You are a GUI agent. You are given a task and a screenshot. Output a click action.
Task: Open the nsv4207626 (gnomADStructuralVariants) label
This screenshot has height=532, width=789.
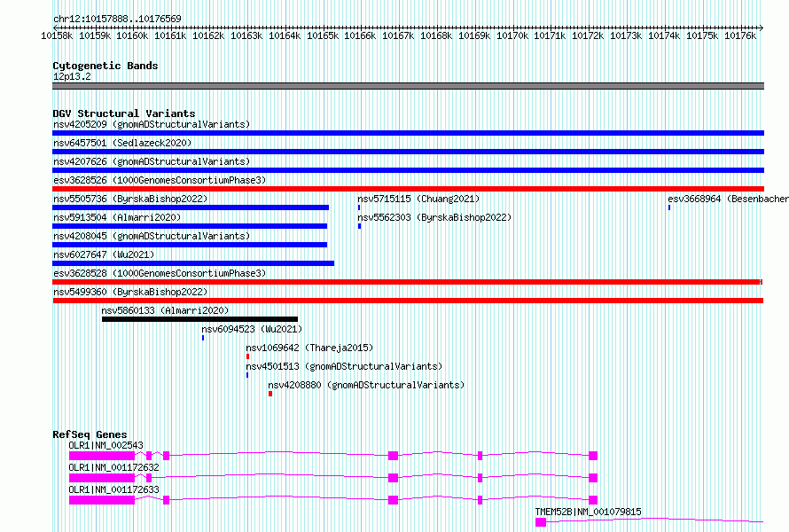pos(152,161)
